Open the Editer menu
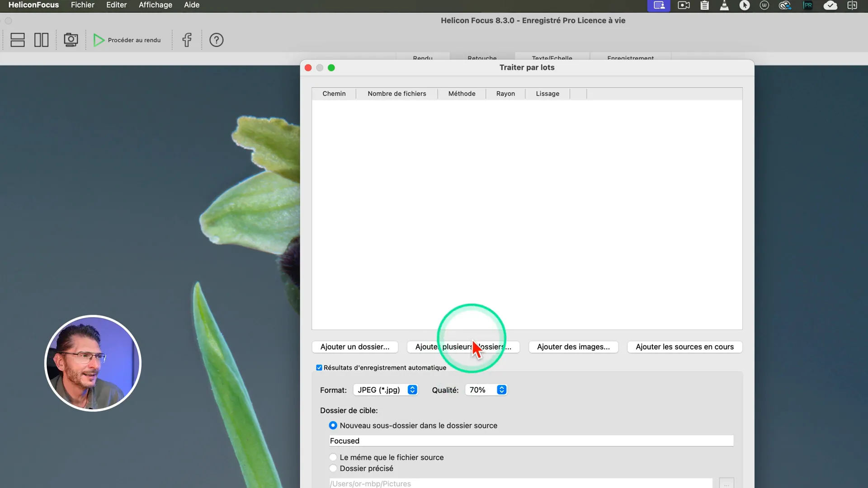This screenshot has height=488, width=868. coord(117,5)
